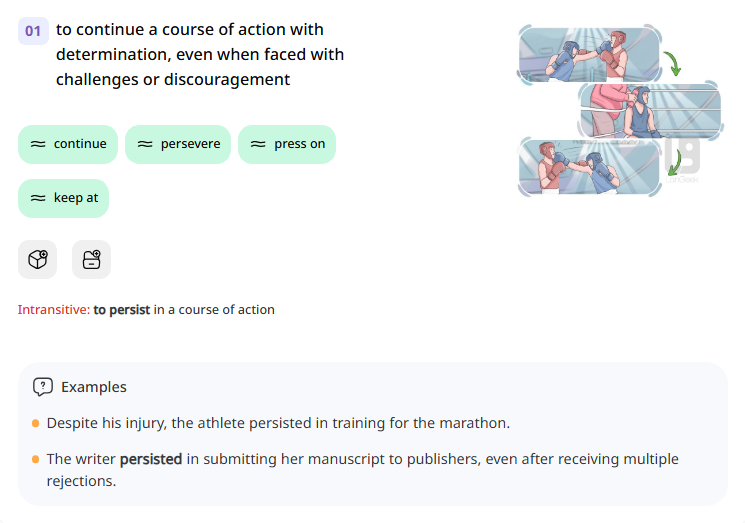
Task: Tap the 'keep at' synonym chip
Action: [63, 198]
